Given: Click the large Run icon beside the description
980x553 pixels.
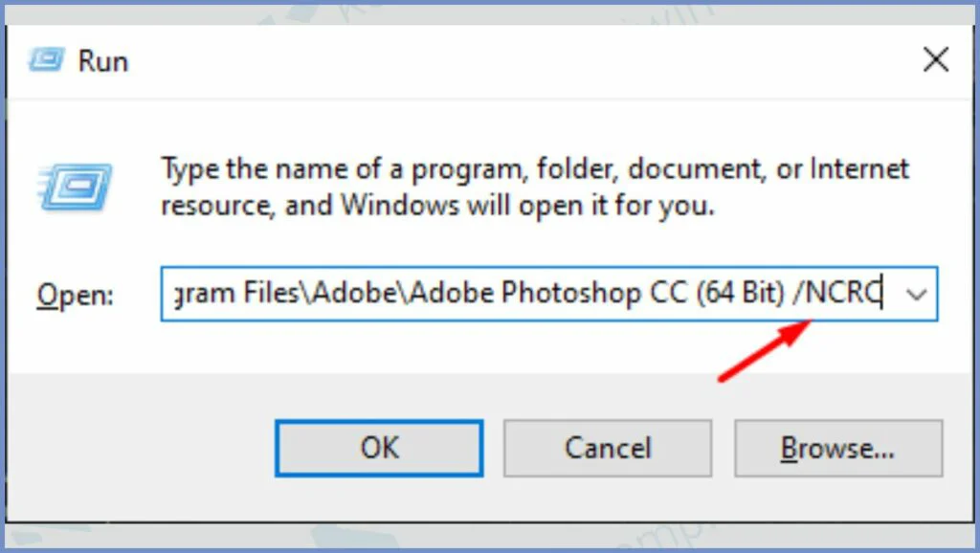Looking at the screenshot, I should tap(74, 188).
